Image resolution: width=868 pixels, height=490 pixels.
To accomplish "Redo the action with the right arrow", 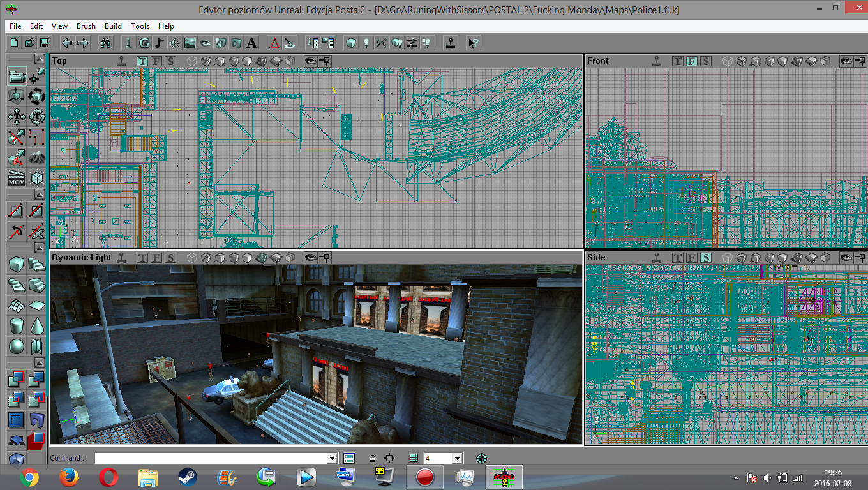I will pos(83,43).
